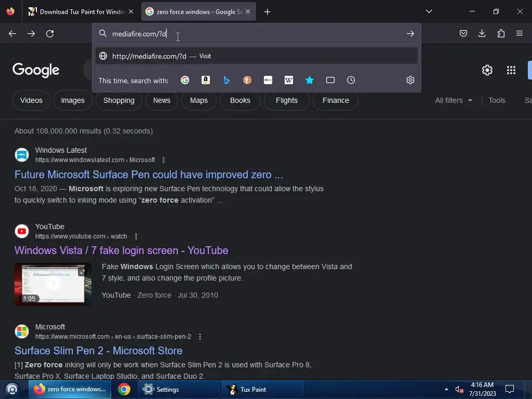Click into the address bar text
The width and height of the screenshot is (532, 399).
point(139,34)
